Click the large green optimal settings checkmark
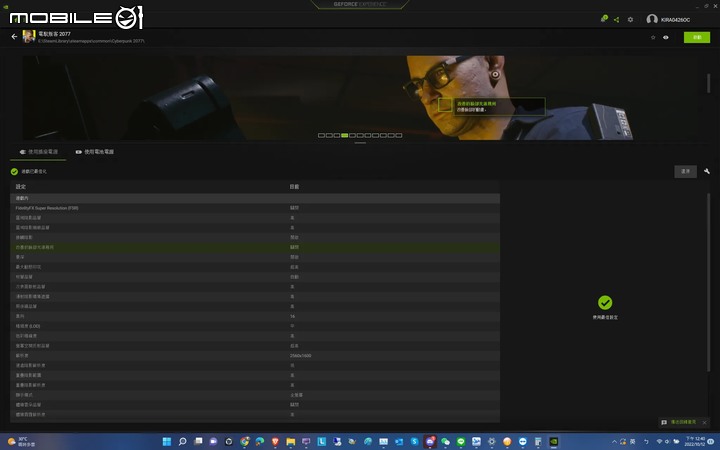The width and height of the screenshot is (720, 450). 605,303
